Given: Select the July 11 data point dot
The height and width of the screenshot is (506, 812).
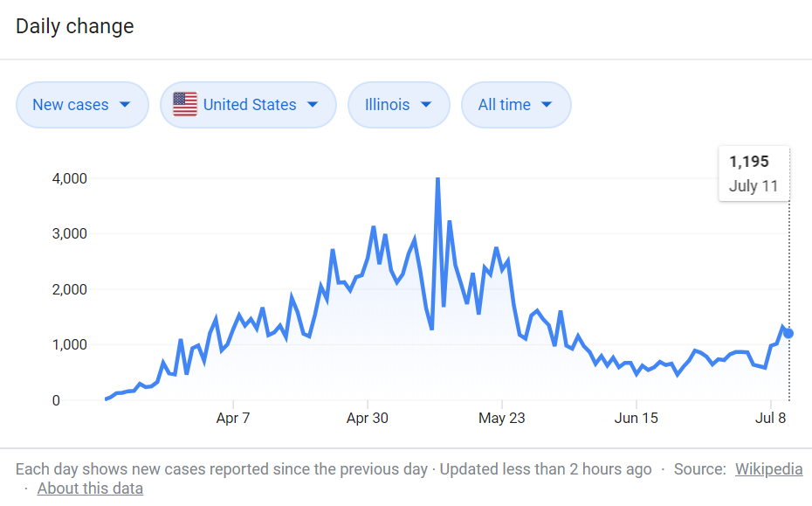Looking at the screenshot, I should click(788, 333).
